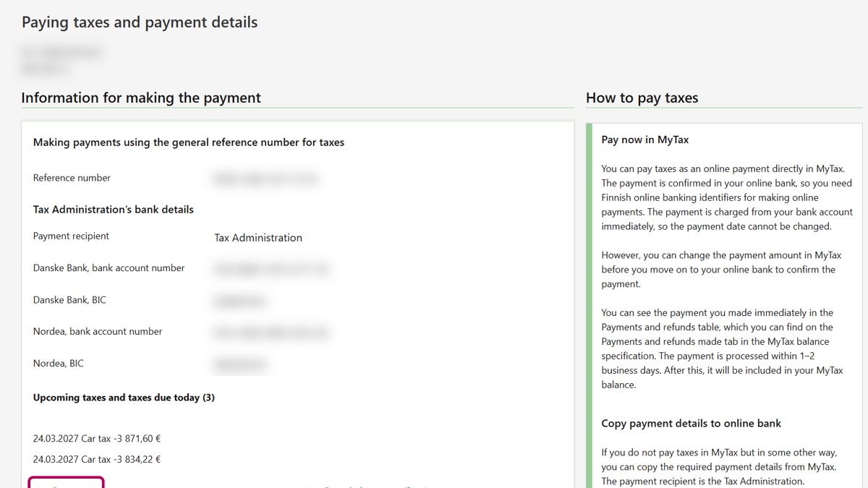This screenshot has width=868, height=488.
Task: Select the Car tax row of -3 871,60 €
Action: pyautogui.click(x=97, y=438)
